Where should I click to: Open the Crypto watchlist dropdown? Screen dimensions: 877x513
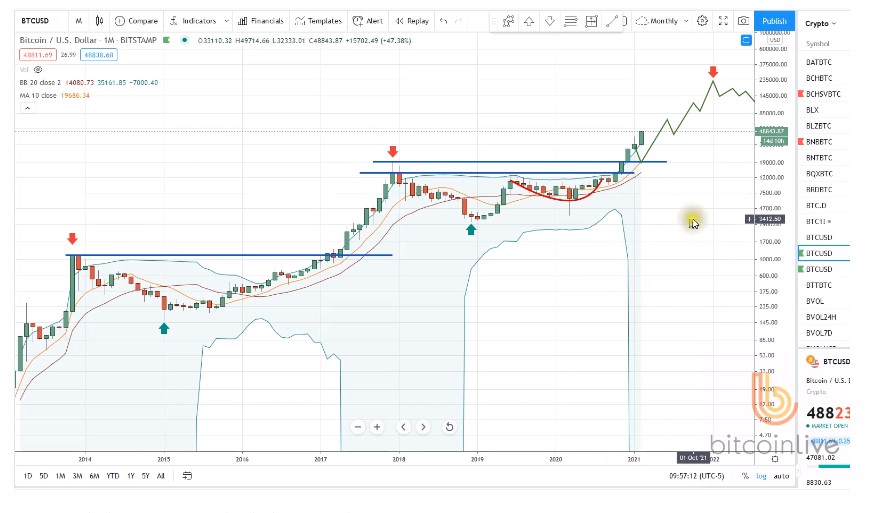pos(822,24)
